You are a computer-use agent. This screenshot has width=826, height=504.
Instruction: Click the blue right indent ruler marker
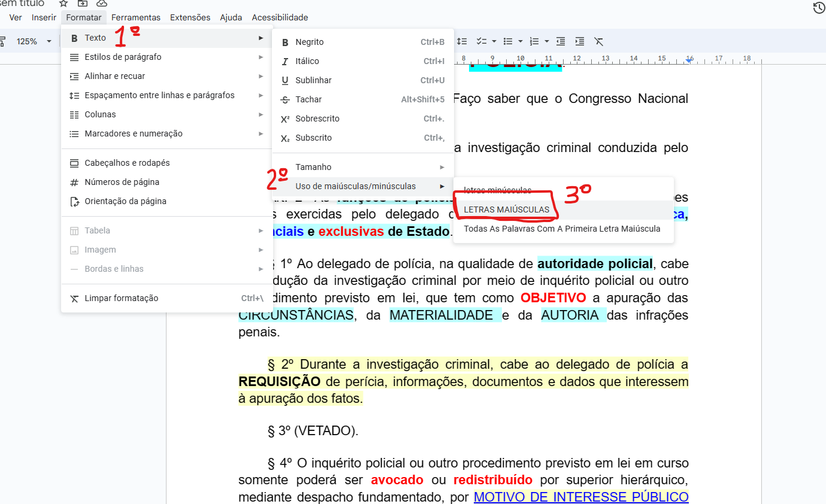(689, 60)
